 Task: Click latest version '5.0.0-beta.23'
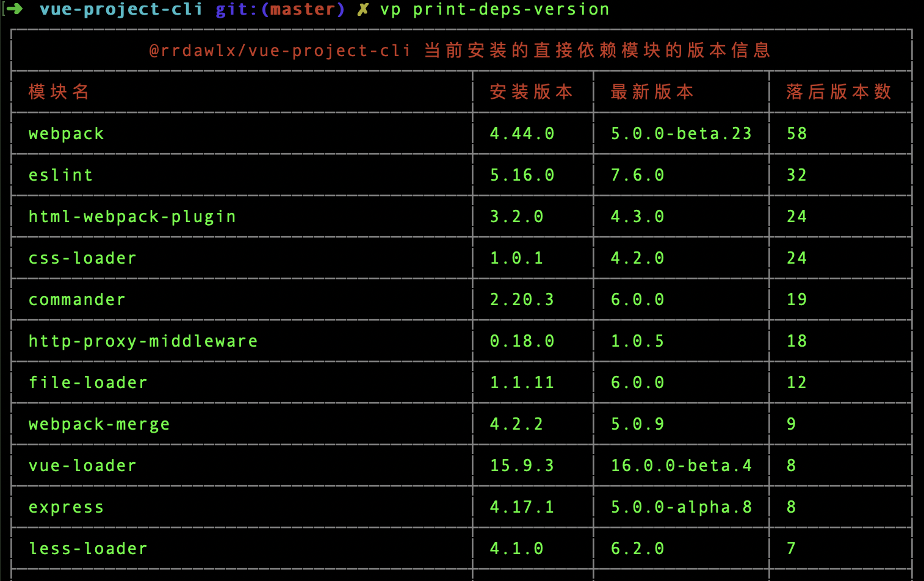[x=682, y=134]
